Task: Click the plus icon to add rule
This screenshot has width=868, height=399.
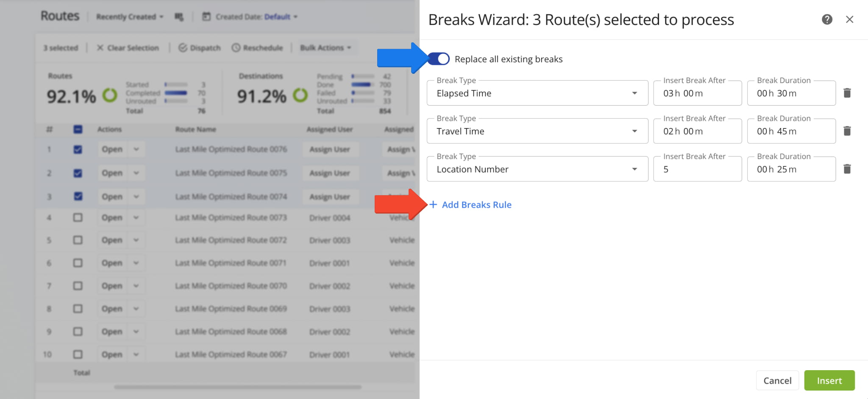Action: pyautogui.click(x=433, y=205)
